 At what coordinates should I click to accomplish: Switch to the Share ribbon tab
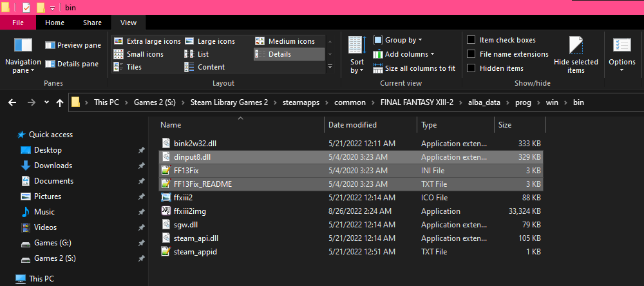pyautogui.click(x=92, y=23)
